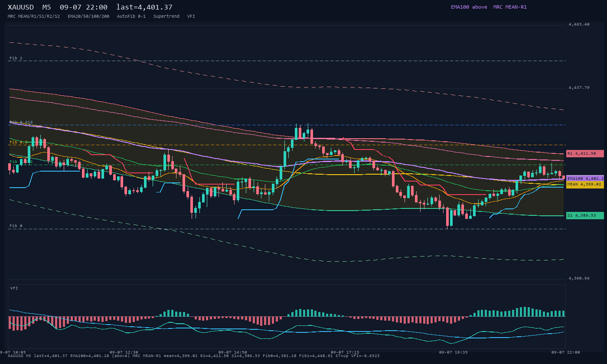Click the header timestamp beside M5
The image size is (607, 364).
[x=84, y=7]
